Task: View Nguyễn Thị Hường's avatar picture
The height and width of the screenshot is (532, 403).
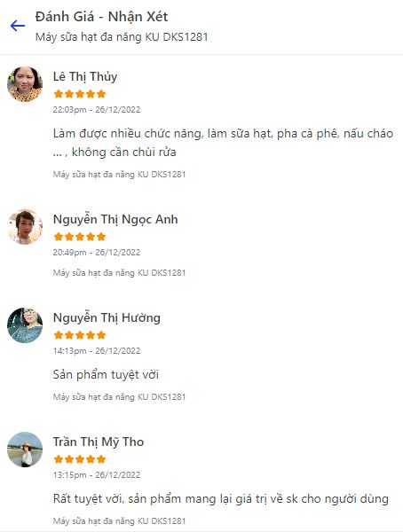Action: [x=25, y=325]
